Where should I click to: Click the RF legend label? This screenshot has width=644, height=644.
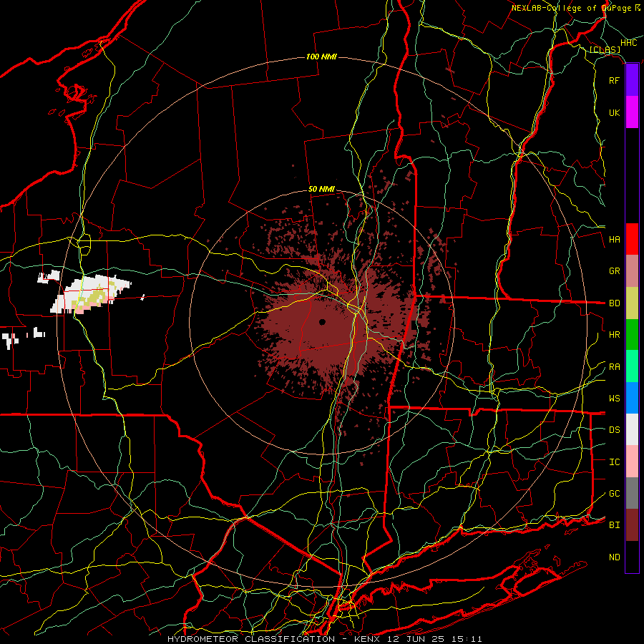click(x=614, y=80)
